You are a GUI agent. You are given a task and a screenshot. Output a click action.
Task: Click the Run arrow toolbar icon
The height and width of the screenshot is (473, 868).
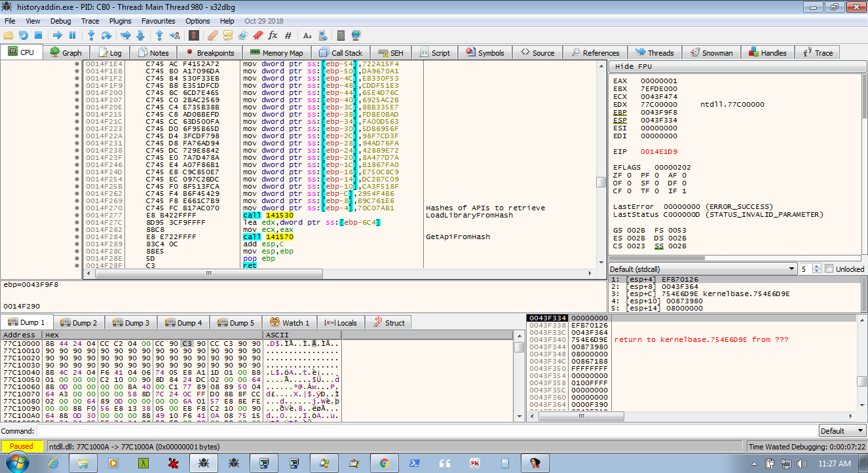pyautogui.click(x=57, y=35)
